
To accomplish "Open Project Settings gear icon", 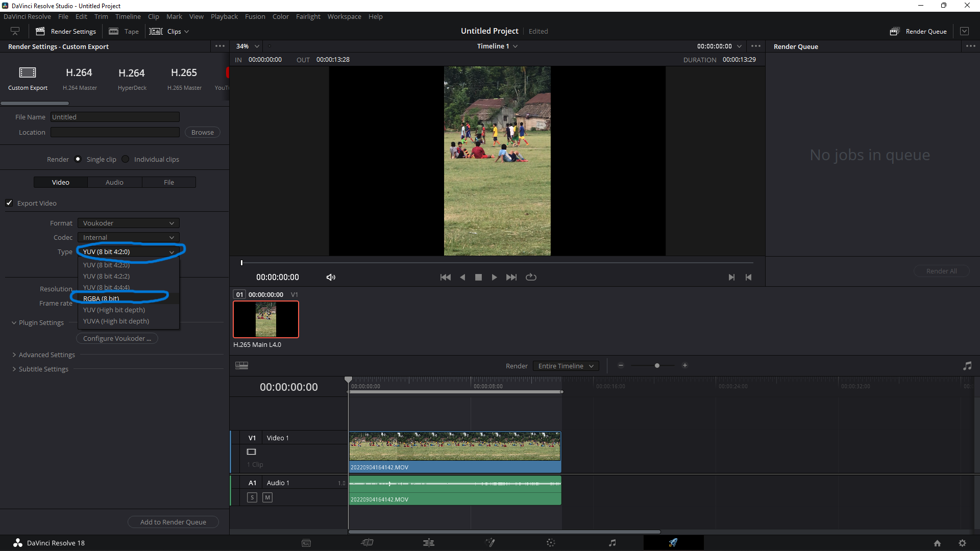I will (962, 543).
